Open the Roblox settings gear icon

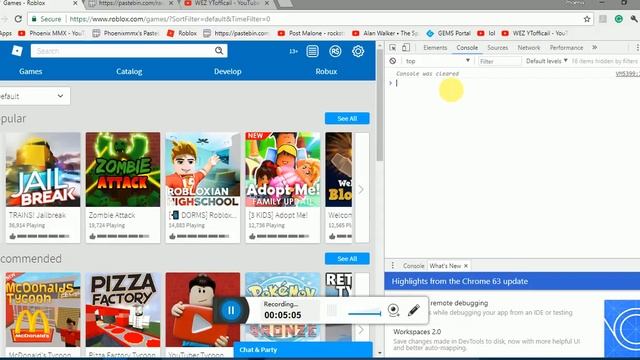[x=358, y=51]
